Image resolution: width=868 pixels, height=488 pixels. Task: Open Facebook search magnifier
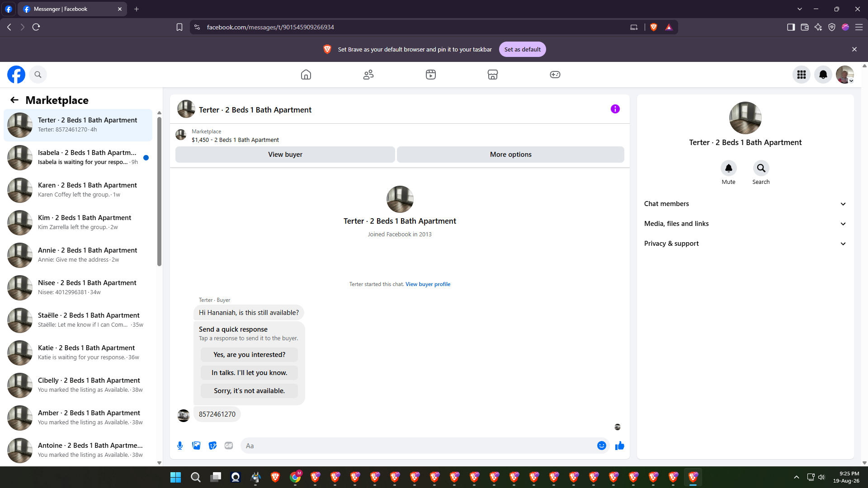[x=38, y=75]
